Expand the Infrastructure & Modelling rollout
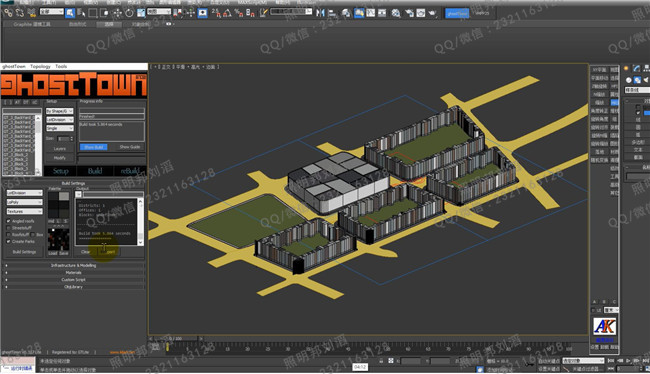The height and width of the screenshot is (374, 650). [73, 265]
